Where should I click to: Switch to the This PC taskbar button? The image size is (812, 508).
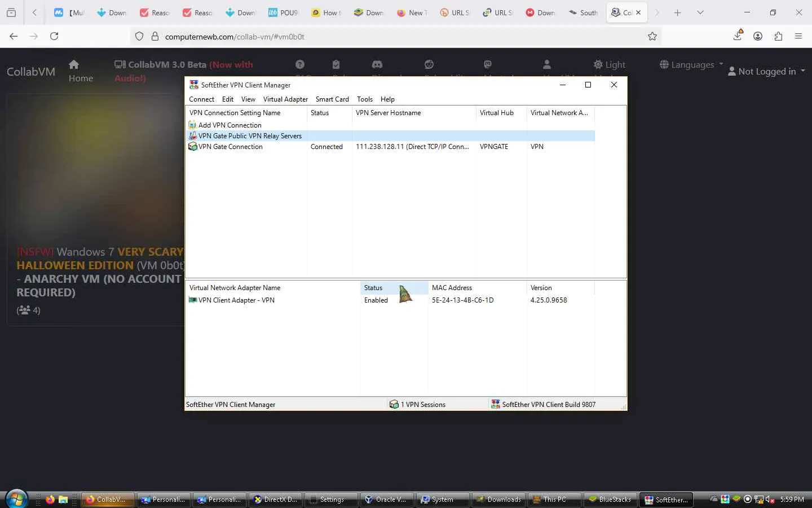tap(554, 499)
